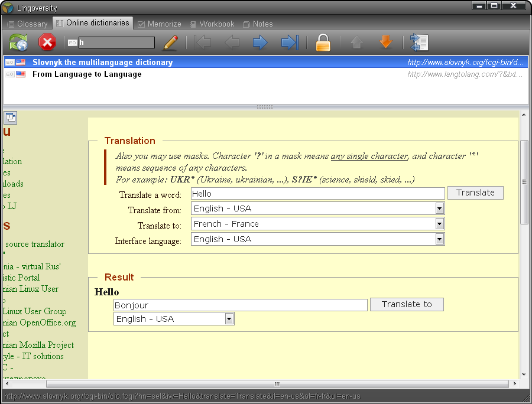Viewport: 532px width, 404px height.
Task: Open the Translate from language dropdown
Action: click(x=439, y=208)
